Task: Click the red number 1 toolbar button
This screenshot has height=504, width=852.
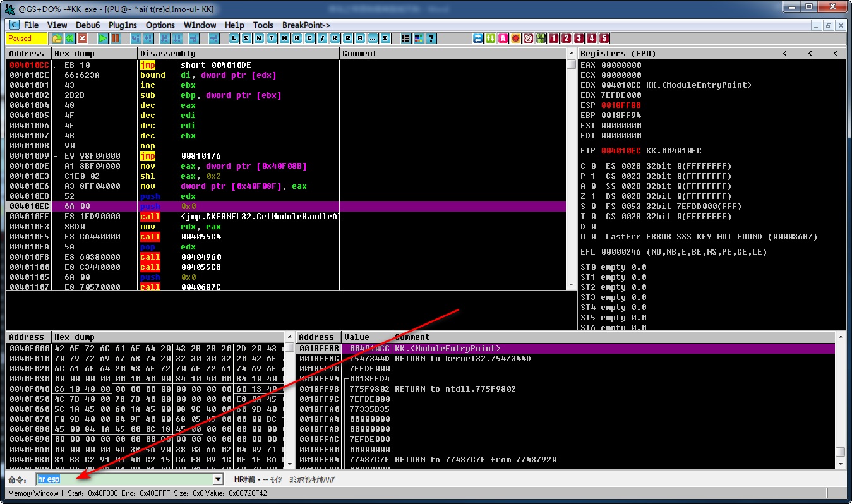Action: 554,39
